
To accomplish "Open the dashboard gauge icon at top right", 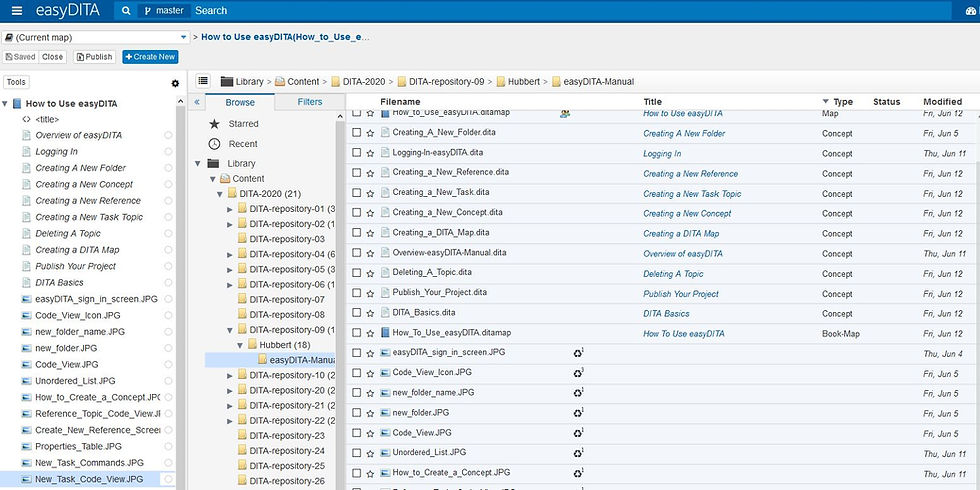I will point(972,11).
